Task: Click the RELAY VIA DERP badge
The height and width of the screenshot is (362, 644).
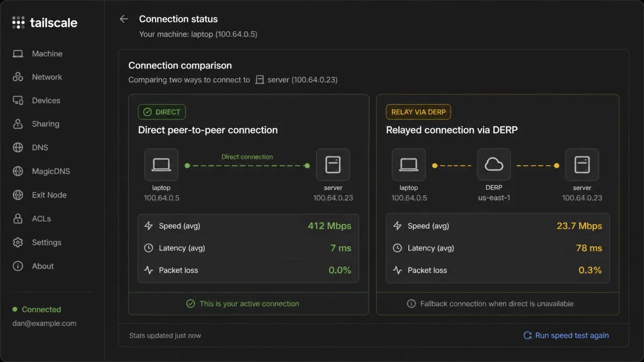Action: click(418, 112)
